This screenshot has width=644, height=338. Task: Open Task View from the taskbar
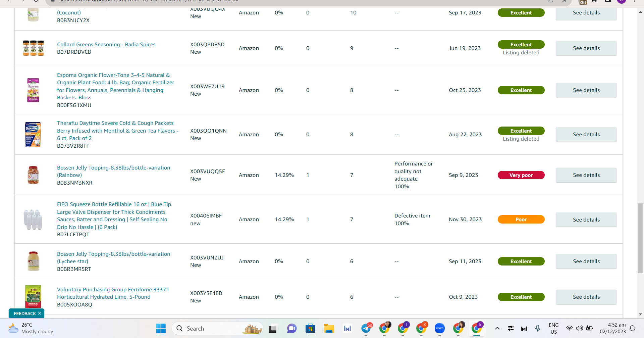tap(273, 328)
